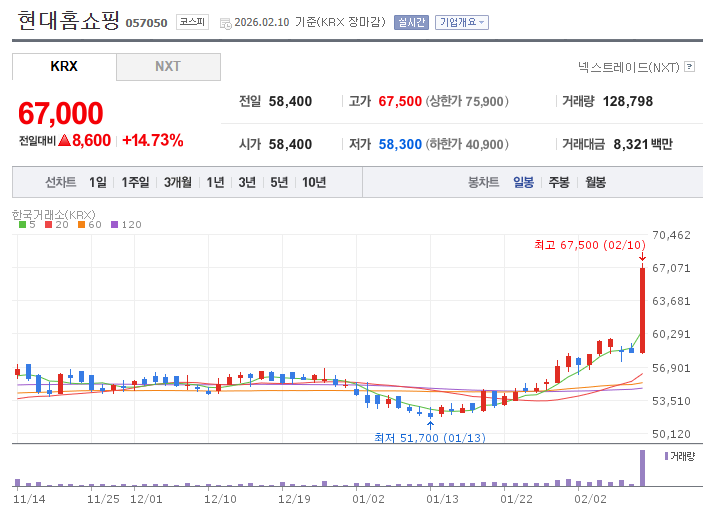Click the largest volume bar on 02/10
Image resolution: width=703 pixels, height=508 pixels.
(x=642, y=468)
